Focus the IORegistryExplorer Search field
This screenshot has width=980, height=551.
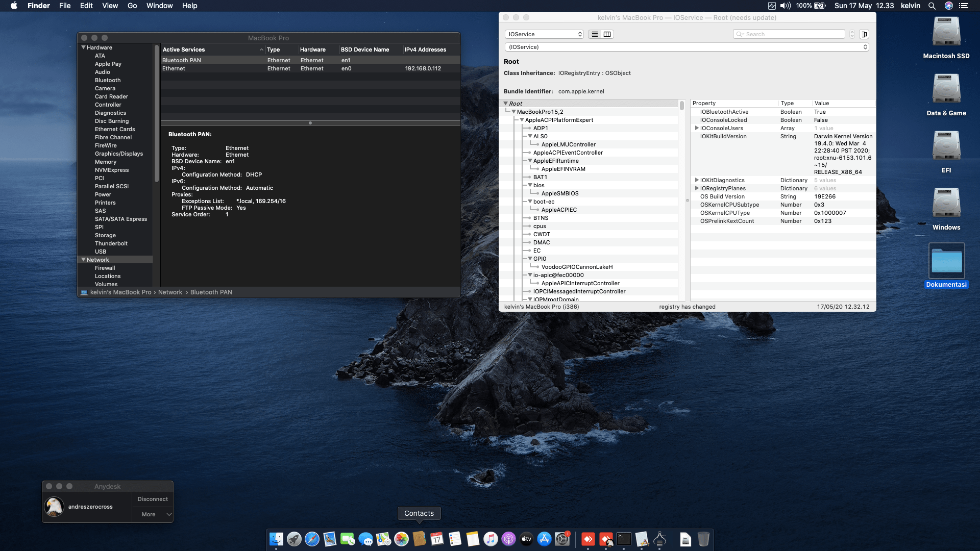point(789,34)
